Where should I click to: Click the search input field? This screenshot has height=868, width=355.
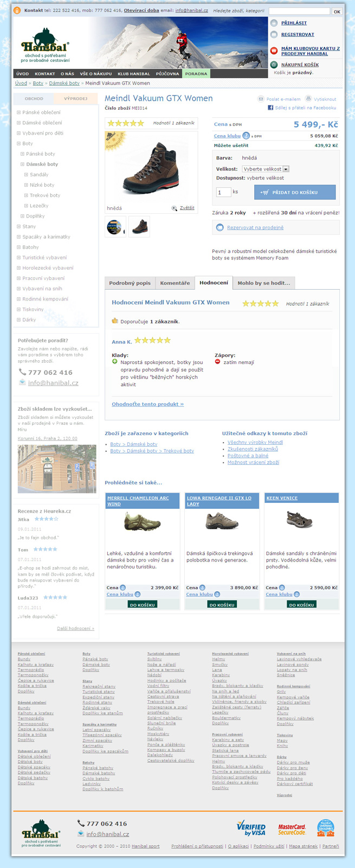(299, 11)
